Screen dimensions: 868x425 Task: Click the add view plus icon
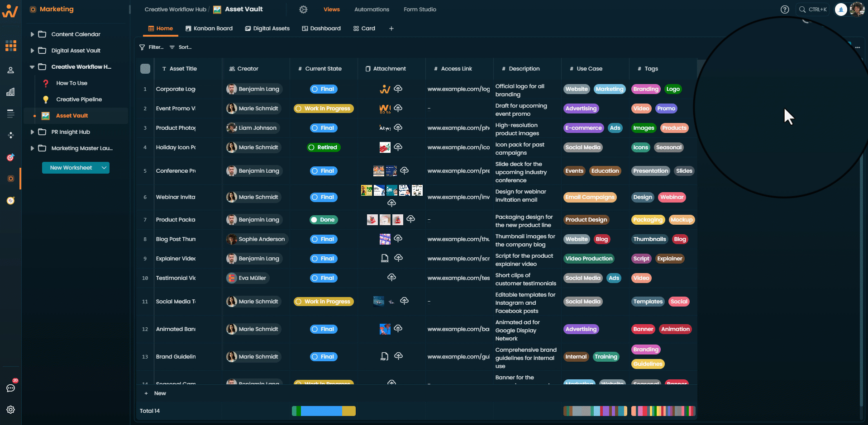pyautogui.click(x=391, y=28)
